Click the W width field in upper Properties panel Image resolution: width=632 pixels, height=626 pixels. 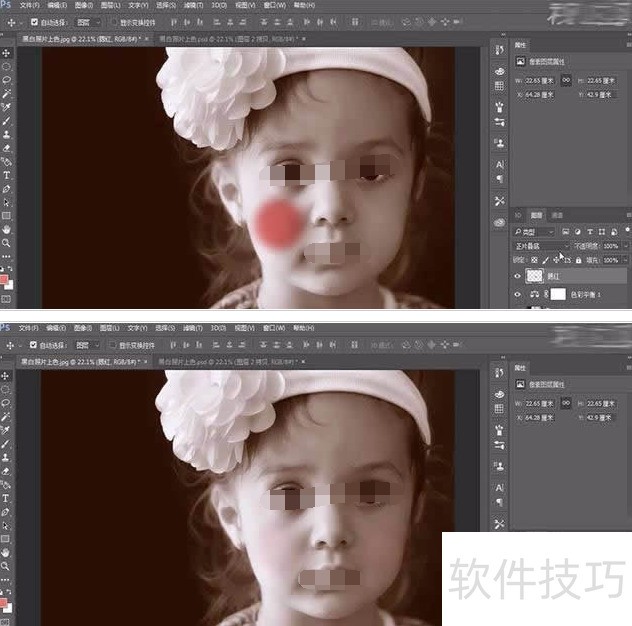coord(538,81)
